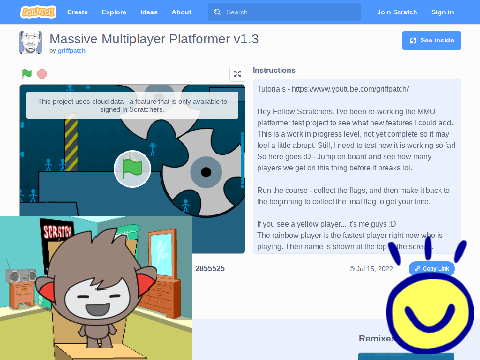Start the project with green flag
This screenshot has width=480, height=360.
tap(27, 73)
